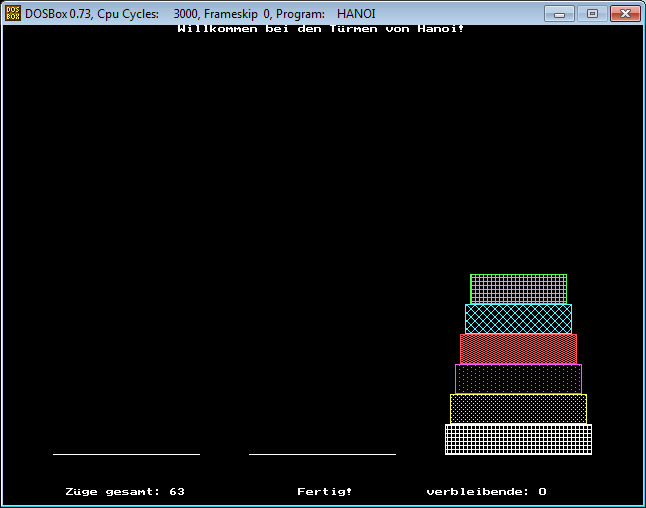Maximize the DOSBox window
The image size is (646, 508).
[x=591, y=14]
